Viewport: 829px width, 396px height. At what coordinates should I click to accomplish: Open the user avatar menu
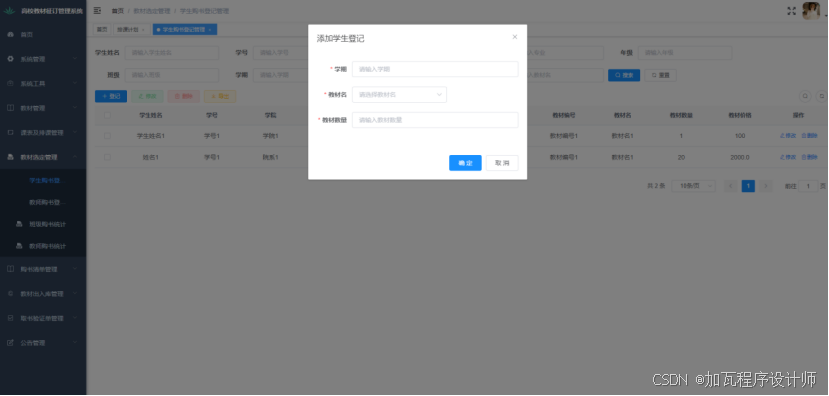click(810, 11)
